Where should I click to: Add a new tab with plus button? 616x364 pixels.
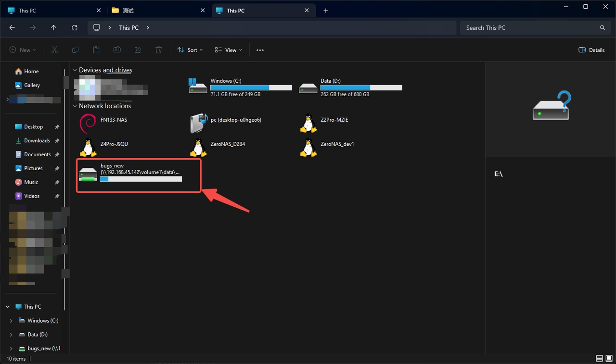pyautogui.click(x=326, y=11)
